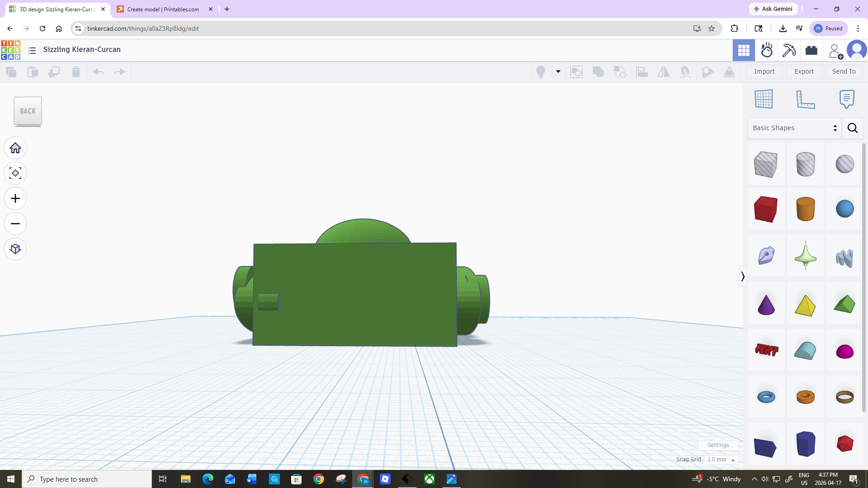This screenshot has height=488, width=868.
Task: Open the Send To menu
Action: [x=844, y=71]
